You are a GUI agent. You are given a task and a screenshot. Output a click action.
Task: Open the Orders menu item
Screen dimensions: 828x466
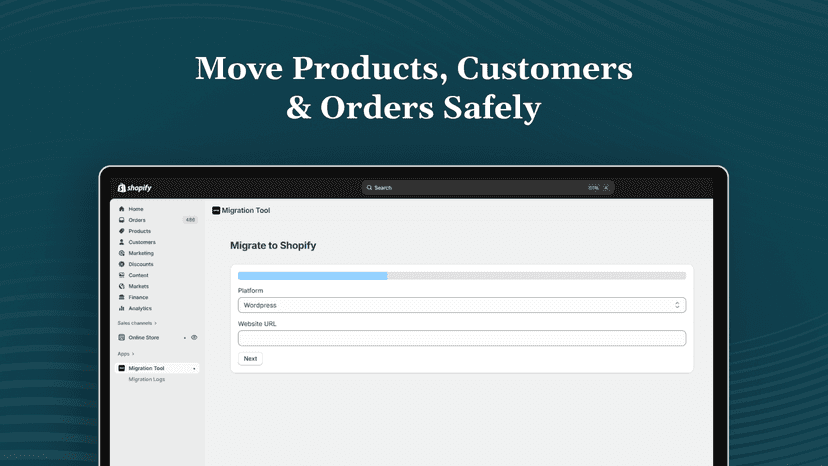click(137, 220)
